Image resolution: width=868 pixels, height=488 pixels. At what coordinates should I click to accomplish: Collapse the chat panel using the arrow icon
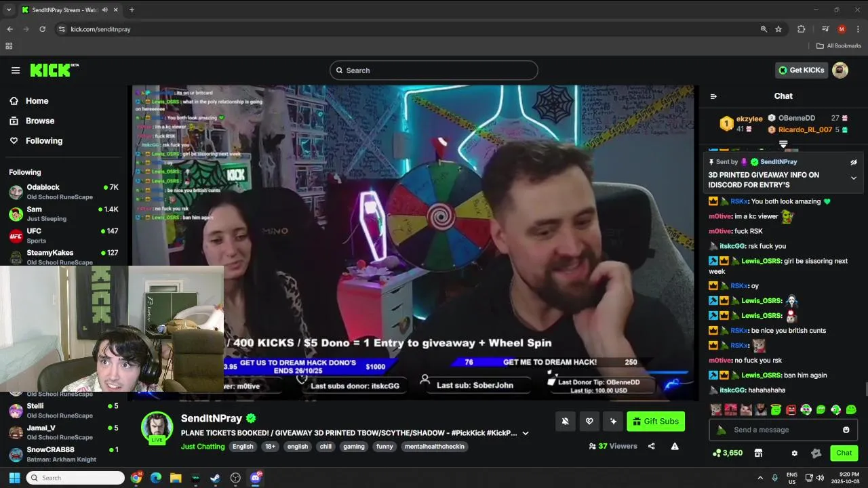(x=713, y=96)
